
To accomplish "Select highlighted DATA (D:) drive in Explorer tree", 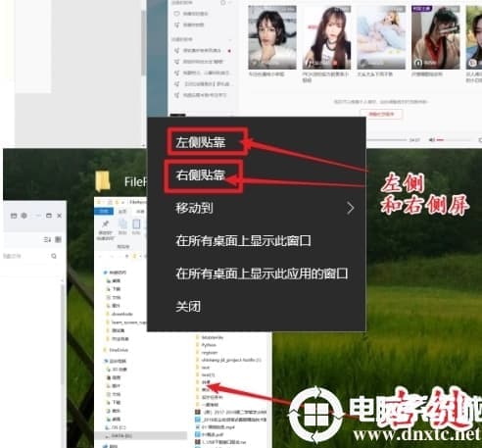I will tap(140, 435).
